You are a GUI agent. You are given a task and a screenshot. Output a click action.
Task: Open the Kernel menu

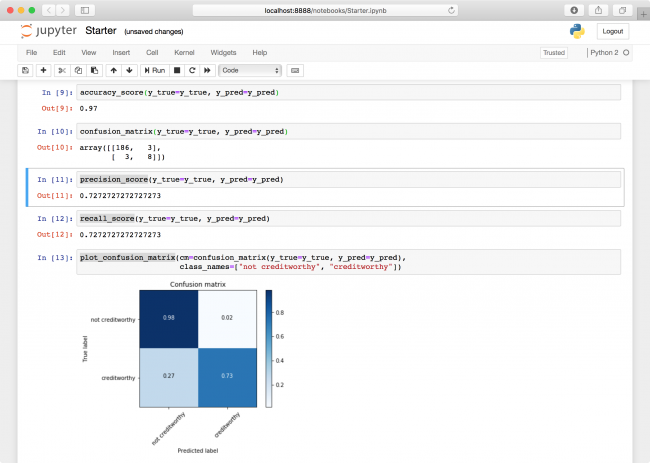(184, 53)
